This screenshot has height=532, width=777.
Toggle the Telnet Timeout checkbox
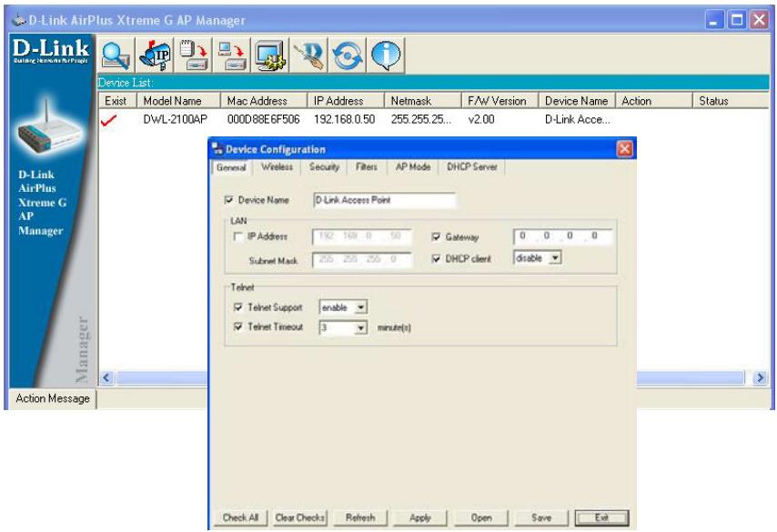(x=237, y=326)
